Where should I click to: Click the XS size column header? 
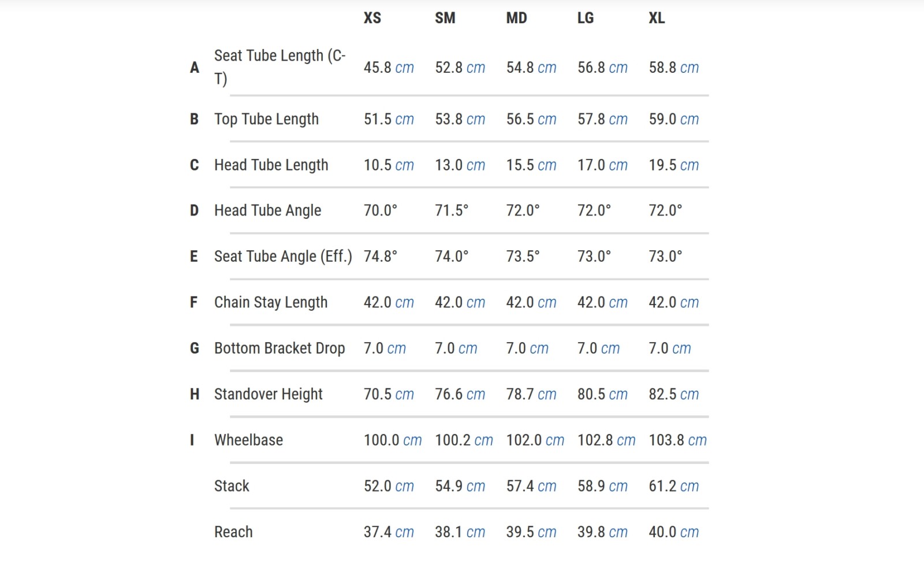click(372, 18)
